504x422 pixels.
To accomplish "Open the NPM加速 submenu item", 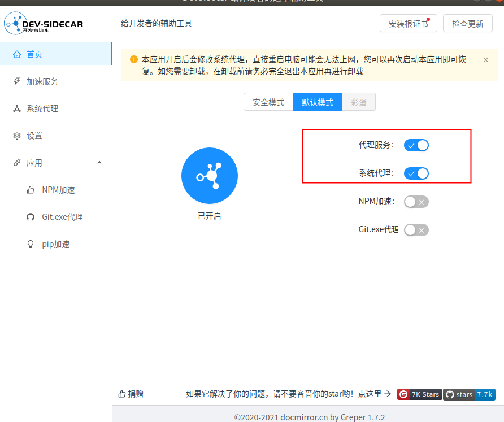I will [56, 190].
